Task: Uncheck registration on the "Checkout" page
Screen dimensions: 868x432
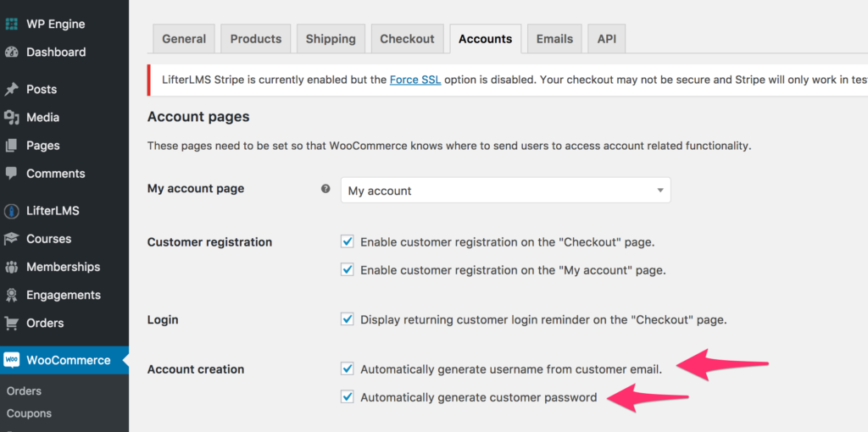Action: (347, 241)
